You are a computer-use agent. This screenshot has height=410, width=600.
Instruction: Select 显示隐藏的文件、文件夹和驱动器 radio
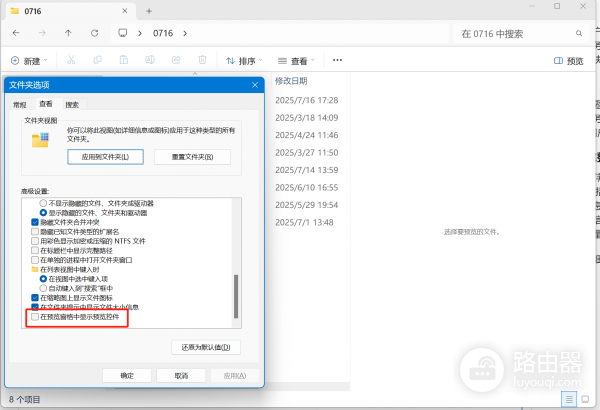pos(43,212)
